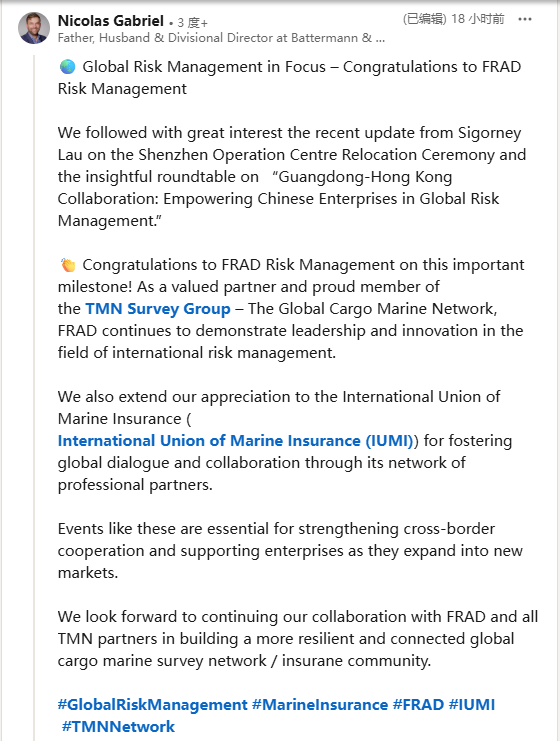Viewport: 560px width, 741px height.
Task: Click the clapping hands emoji in the post
Action: tap(68, 265)
